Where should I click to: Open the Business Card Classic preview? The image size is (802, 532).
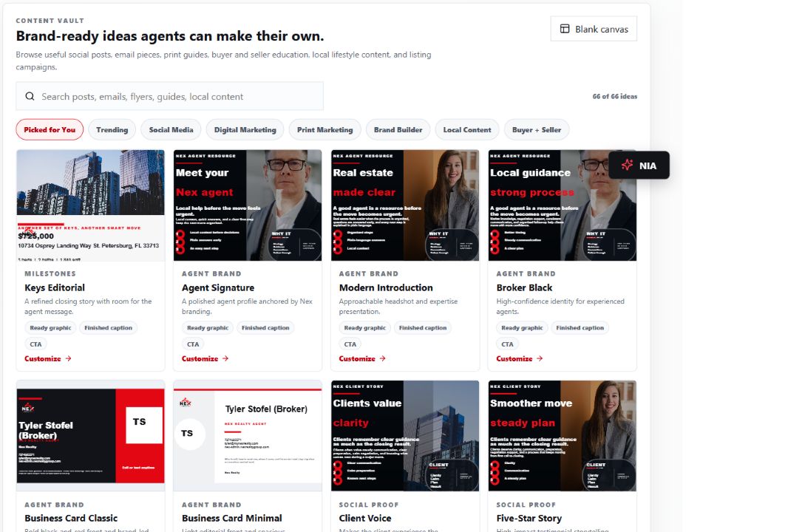click(x=90, y=436)
